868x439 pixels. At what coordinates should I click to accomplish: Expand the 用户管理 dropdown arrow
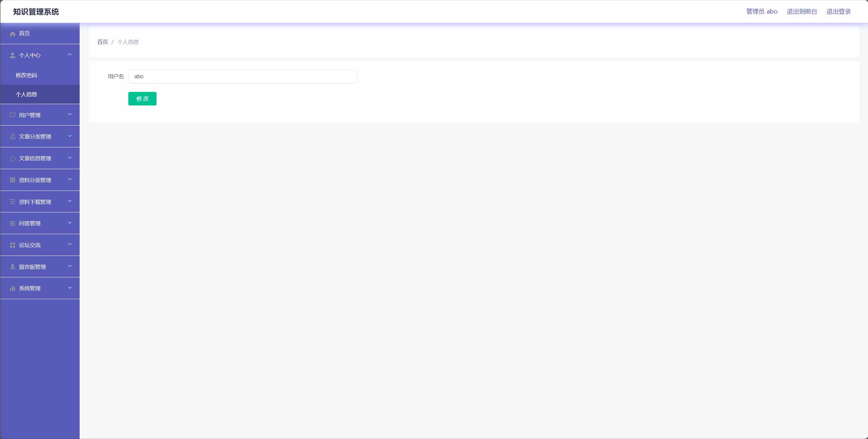(70, 114)
